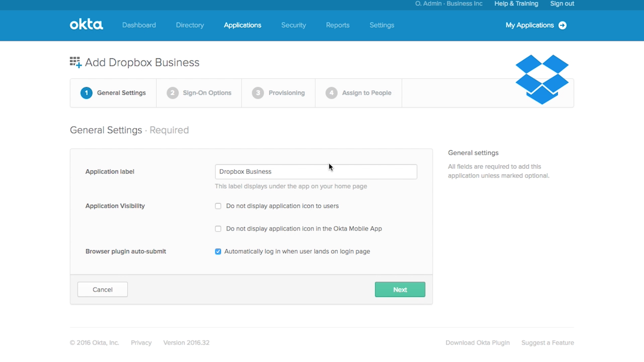The width and height of the screenshot is (644, 362).
Task: Go to the Dashboard
Action: 139,25
